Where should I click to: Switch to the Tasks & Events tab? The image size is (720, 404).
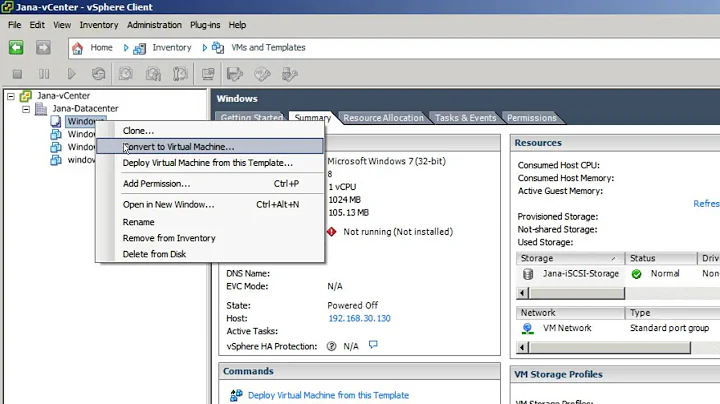pyautogui.click(x=466, y=118)
